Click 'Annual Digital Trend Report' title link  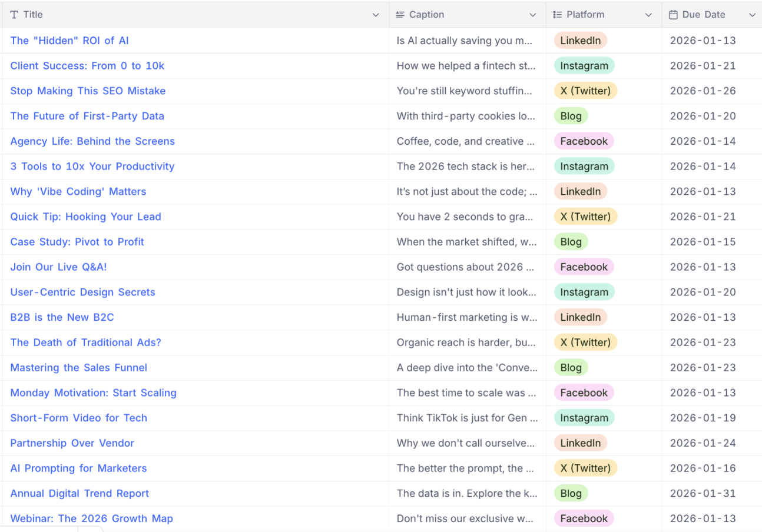pos(79,493)
